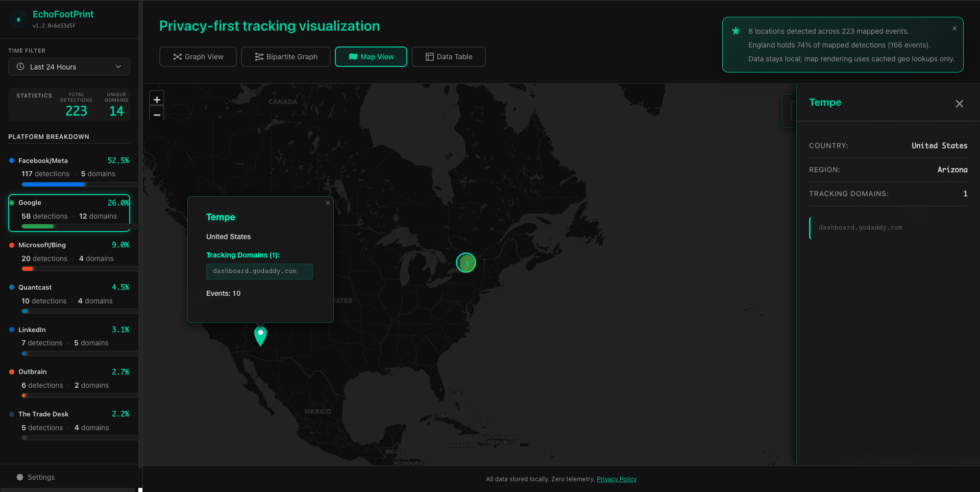Click the clock icon in the time filter
The width and height of the screenshot is (980, 492).
click(21, 66)
